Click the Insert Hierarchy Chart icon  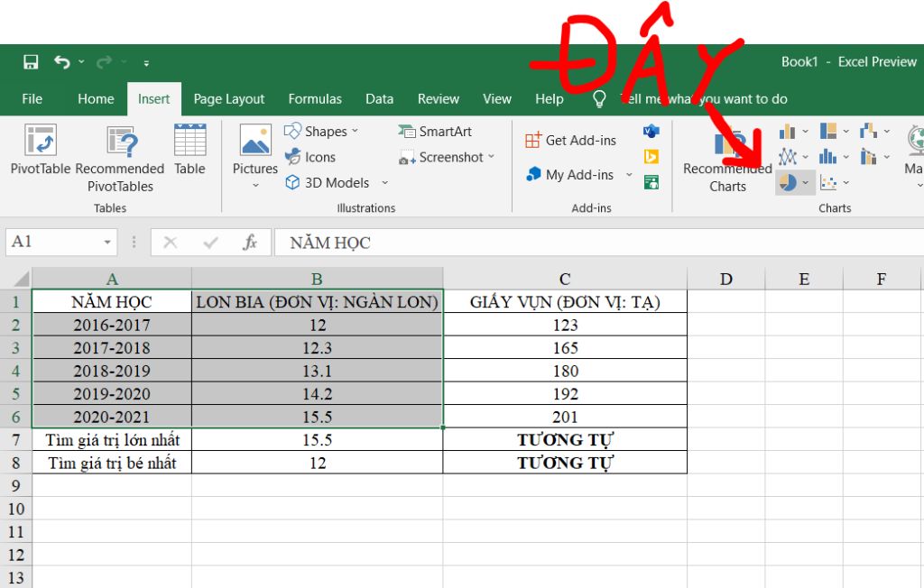tap(828, 131)
